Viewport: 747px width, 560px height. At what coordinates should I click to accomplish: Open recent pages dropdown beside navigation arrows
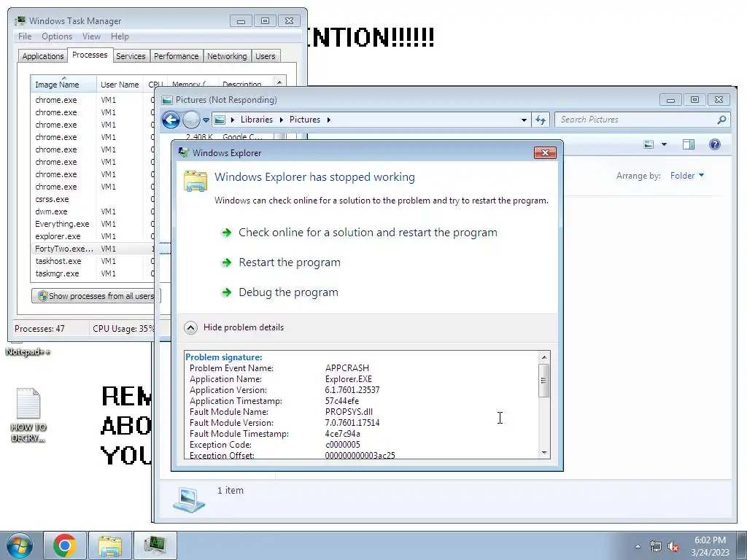click(206, 120)
